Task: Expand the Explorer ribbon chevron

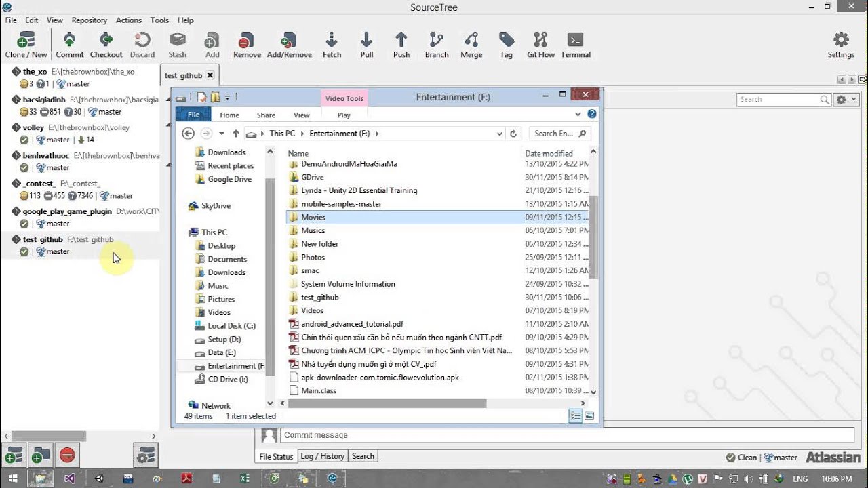Action: click(578, 115)
